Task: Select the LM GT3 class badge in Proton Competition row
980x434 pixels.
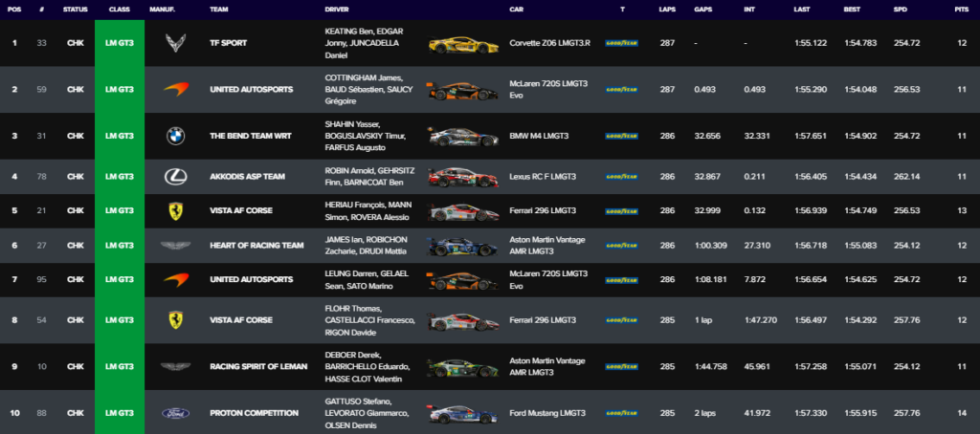Action: click(120, 413)
